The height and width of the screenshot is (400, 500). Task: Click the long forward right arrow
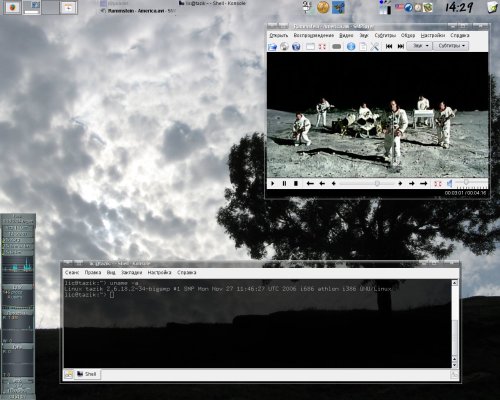(424, 183)
